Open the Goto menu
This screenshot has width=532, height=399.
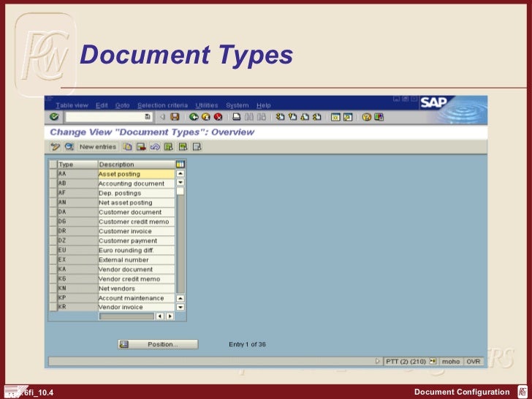122,105
